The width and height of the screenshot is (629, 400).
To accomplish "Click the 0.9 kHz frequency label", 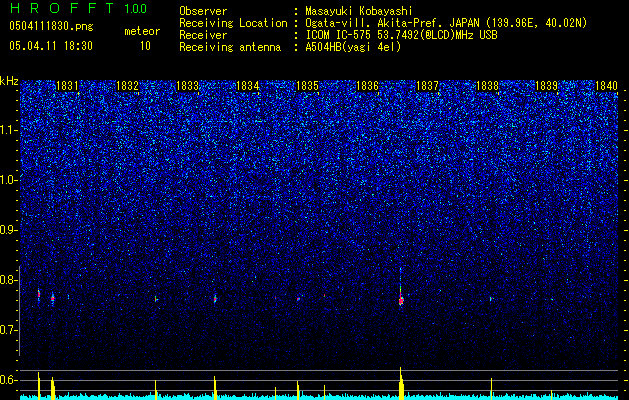I will [x=9, y=230].
